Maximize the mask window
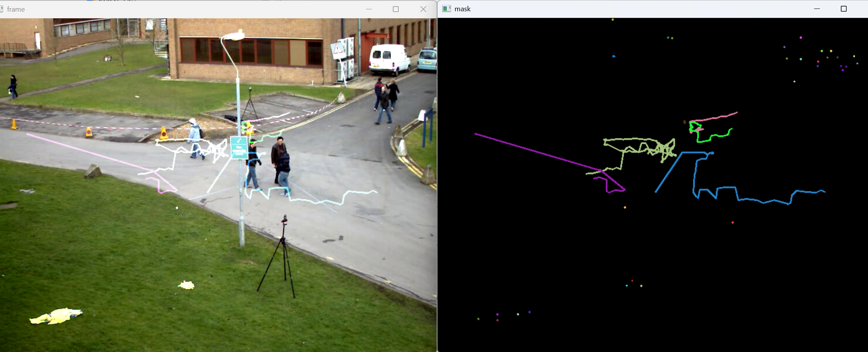 844,9
